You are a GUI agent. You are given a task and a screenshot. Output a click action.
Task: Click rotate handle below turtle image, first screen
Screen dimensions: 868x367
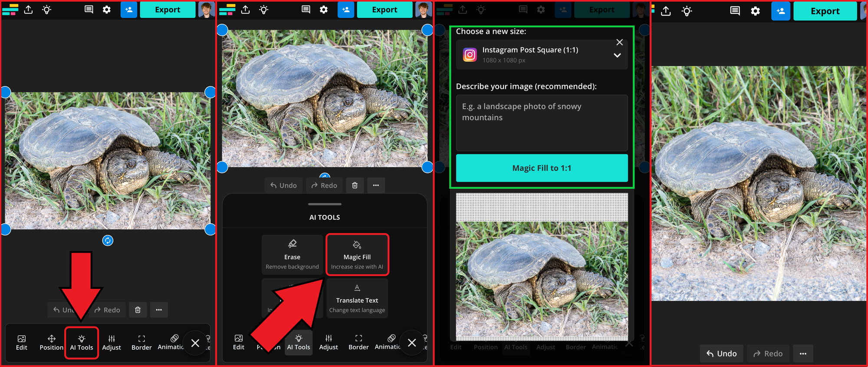(x=108, y=240)
